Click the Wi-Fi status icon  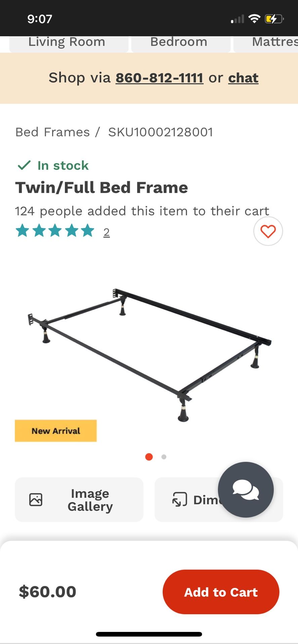point(255,18)
